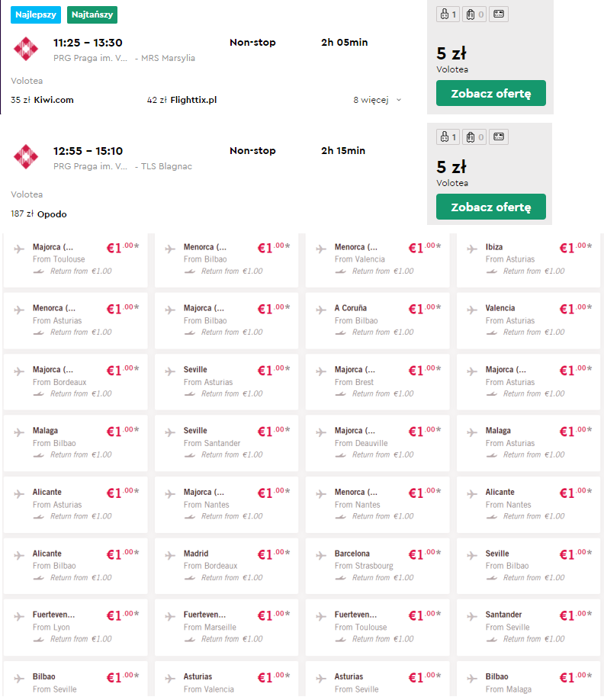Open the Madrid from Bordeaux deal card

pos(226,566)
